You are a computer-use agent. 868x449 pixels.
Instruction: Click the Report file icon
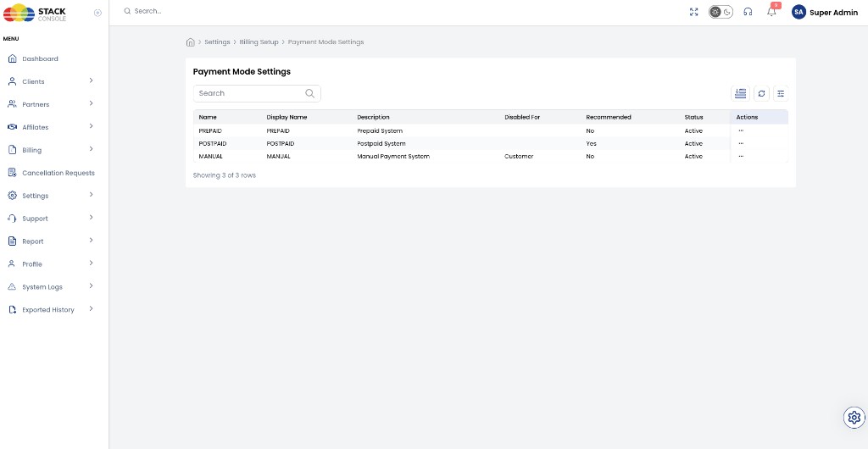click(x=12, y=241)
